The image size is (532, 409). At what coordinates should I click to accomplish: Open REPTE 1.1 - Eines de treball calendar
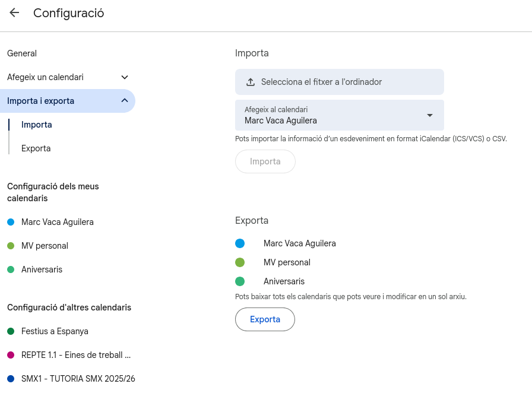click(x=75, y=355)
